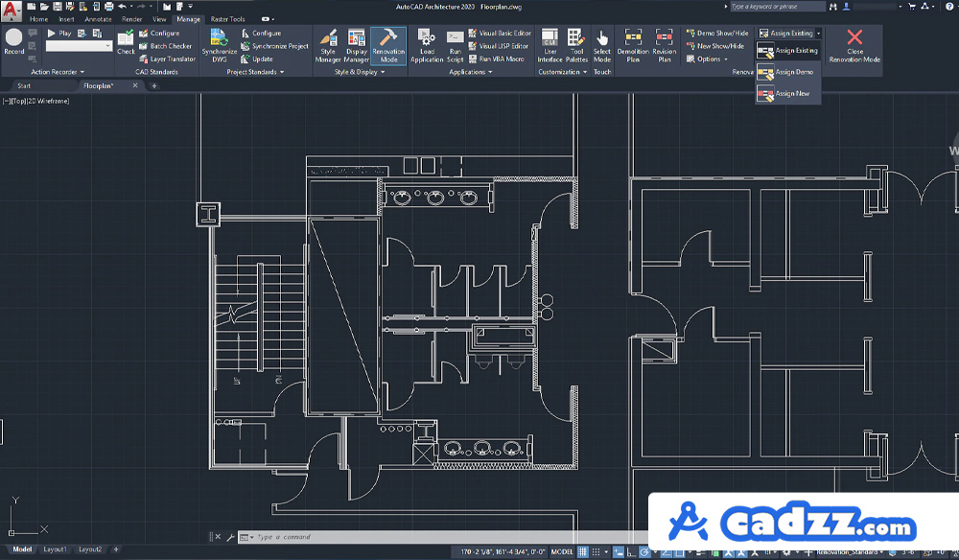
Task: Open the AutoCAD application menu logo
Action: pyautogui.click(x=11, y=11)
